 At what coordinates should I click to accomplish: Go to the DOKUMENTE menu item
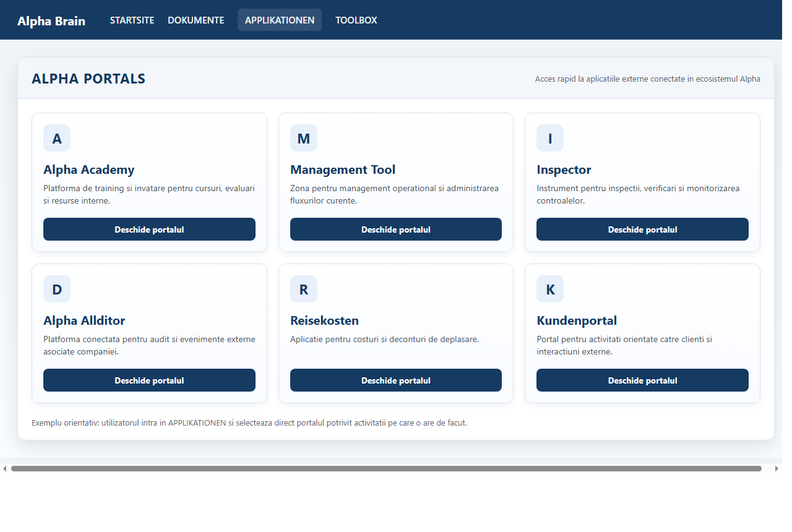point(196,20)
